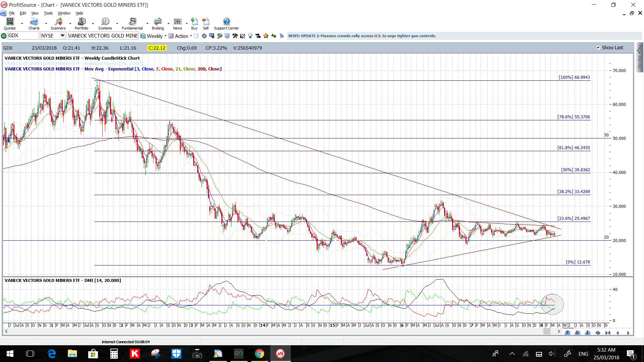Open the Window menu

(x=64, y=13)
